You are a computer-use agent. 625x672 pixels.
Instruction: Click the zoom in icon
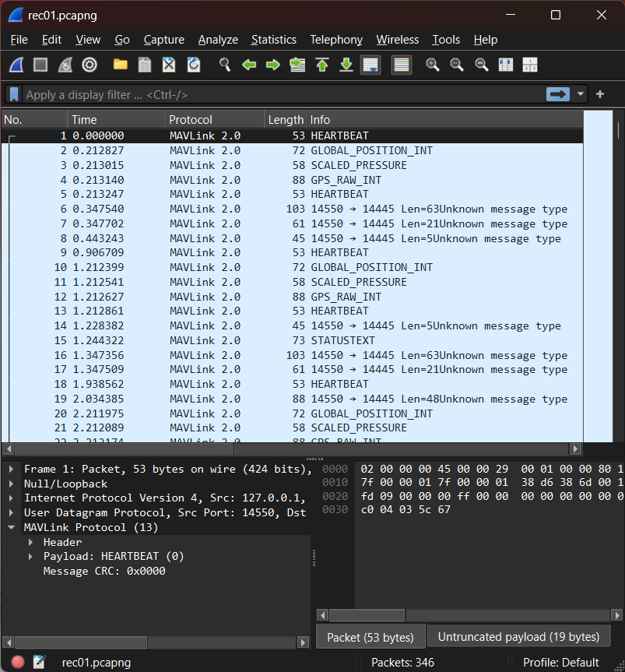pyautogui.click(x=433, y=65)
